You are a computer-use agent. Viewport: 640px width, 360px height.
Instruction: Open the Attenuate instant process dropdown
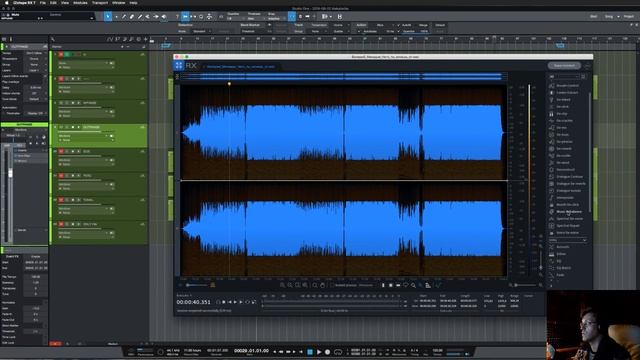point(366,285)
